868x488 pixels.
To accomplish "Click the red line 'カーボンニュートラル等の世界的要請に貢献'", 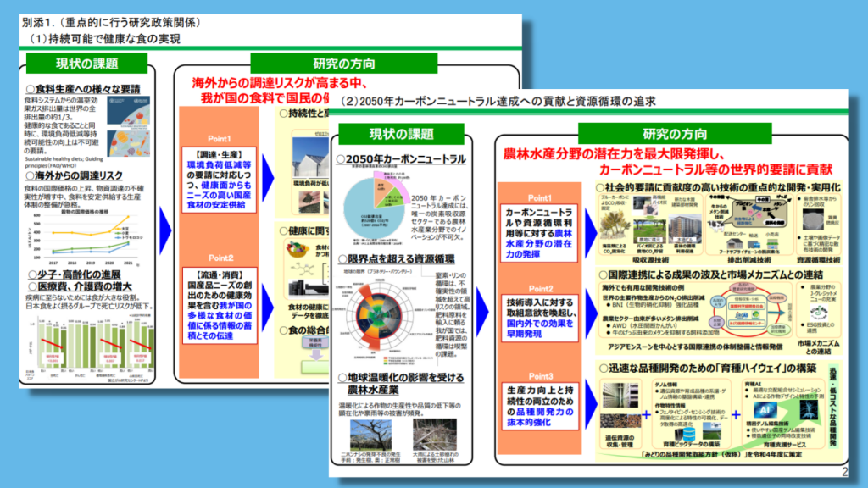I will (715, 169).
